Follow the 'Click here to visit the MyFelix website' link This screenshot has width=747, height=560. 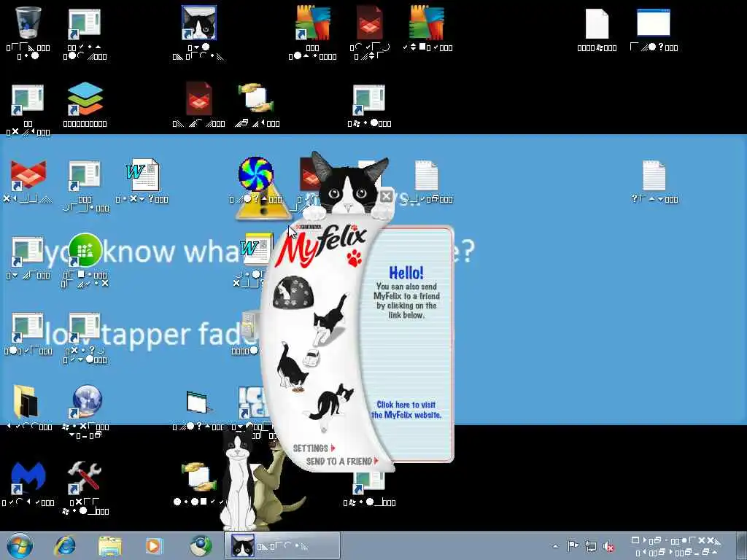[406, 410]
